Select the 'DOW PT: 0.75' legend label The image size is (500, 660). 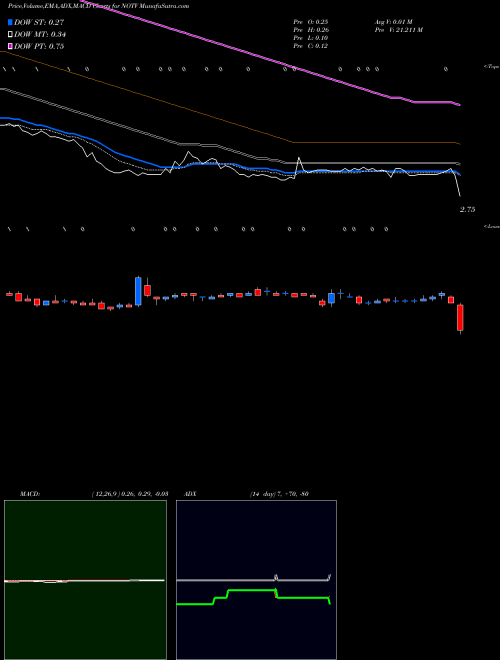(39, 46)
